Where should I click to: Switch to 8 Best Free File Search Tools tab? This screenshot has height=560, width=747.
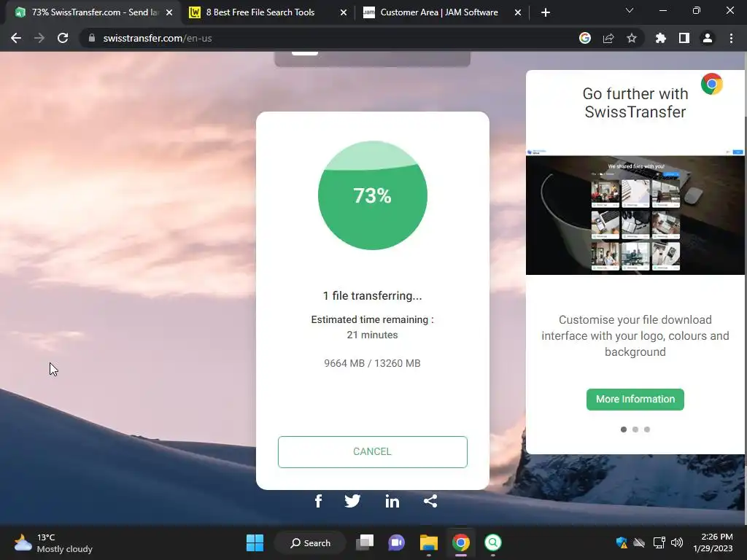click(267, 12)
